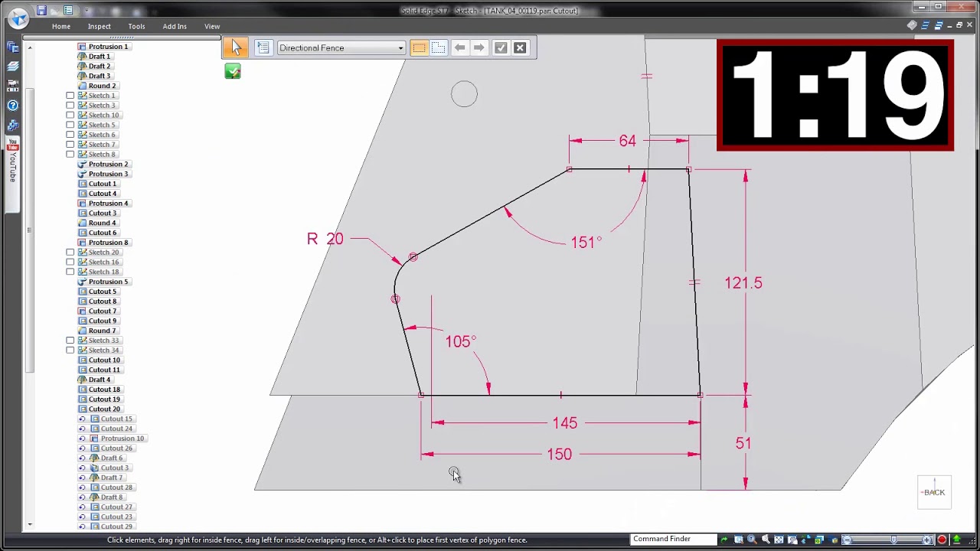This screenshot has width=980, height=551.
Task: Accept with the green checkmark button
Action: coord(501,47)
